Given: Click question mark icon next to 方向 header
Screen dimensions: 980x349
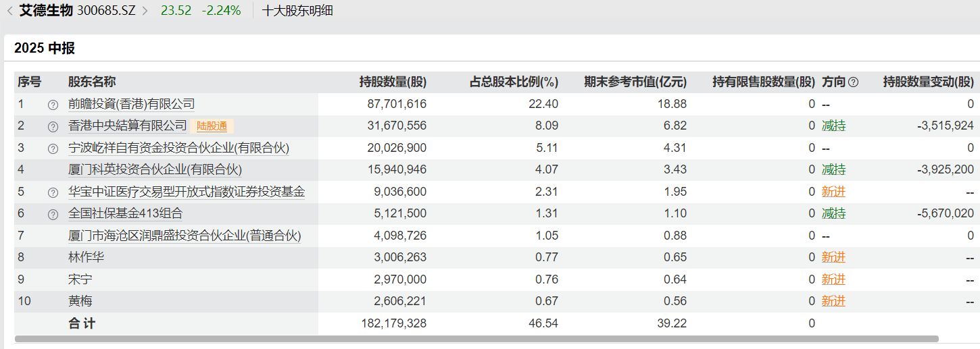Looking at the screenshot, I should [x=853, y=82].
